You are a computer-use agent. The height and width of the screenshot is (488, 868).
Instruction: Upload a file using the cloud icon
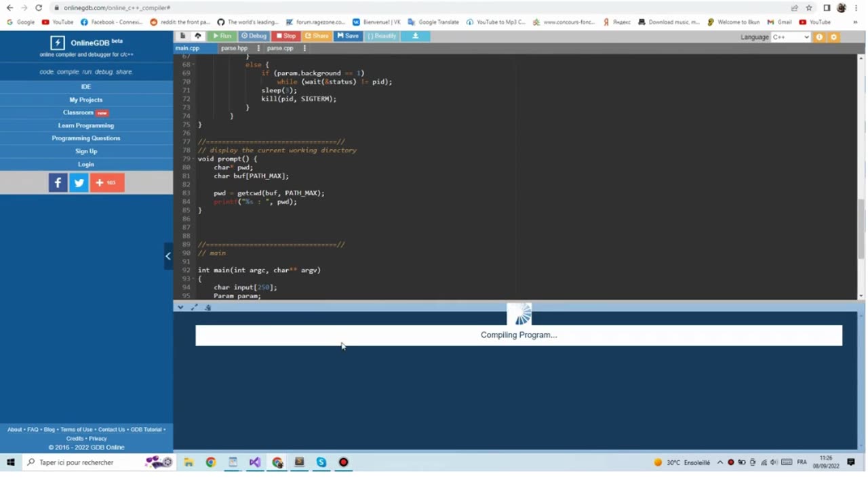[198, 36]
